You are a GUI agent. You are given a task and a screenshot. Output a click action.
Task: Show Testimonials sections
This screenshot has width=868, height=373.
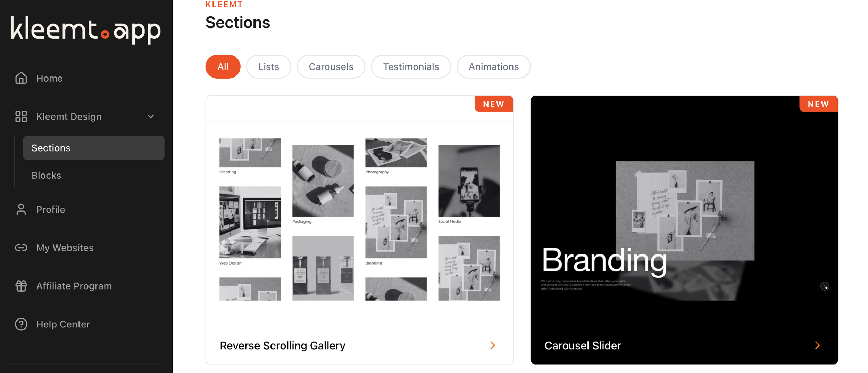coord(411,66)
